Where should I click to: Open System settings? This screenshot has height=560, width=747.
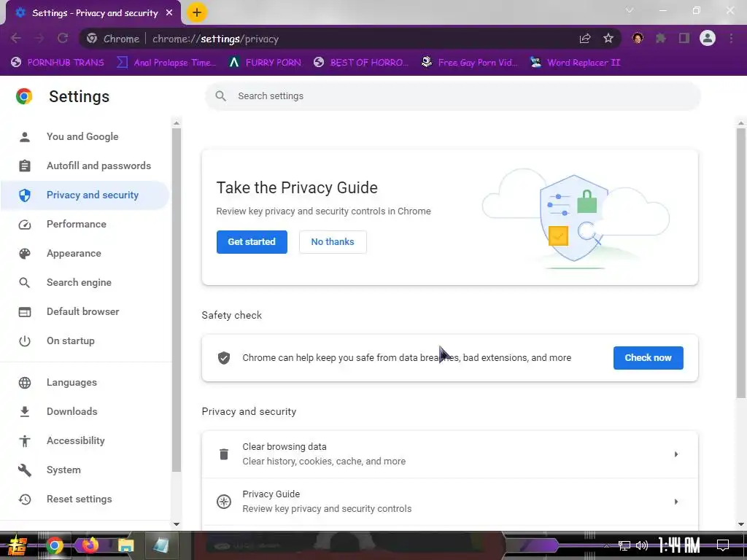tap(85, 470)
